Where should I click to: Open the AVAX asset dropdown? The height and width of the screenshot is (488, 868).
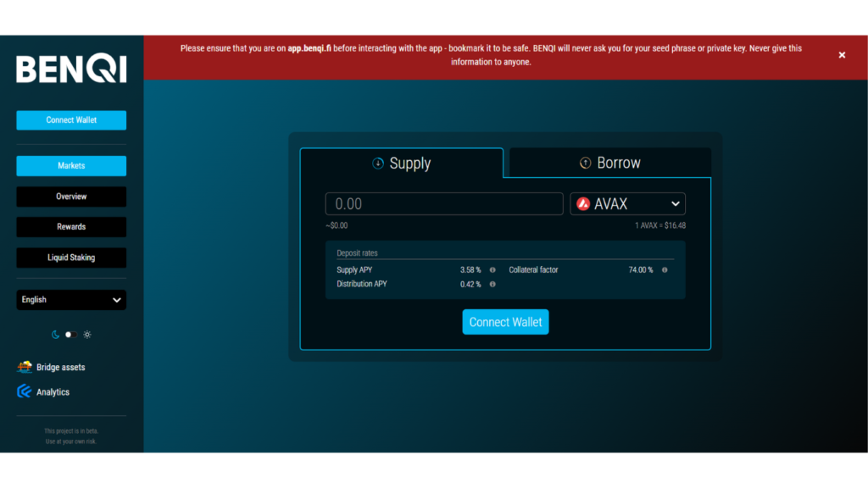pos(627,204)
